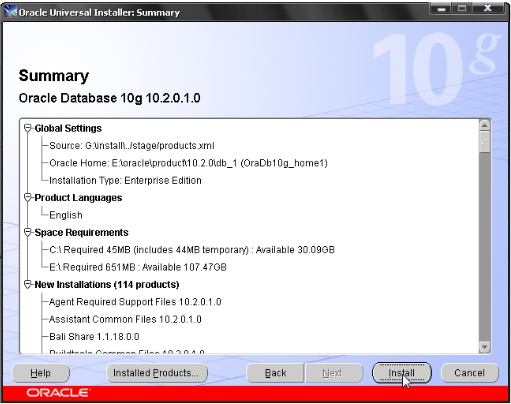Collapse New Installations (114 products) node
Image resolution: width=511 pixels, height=404 pixels.
28,284
